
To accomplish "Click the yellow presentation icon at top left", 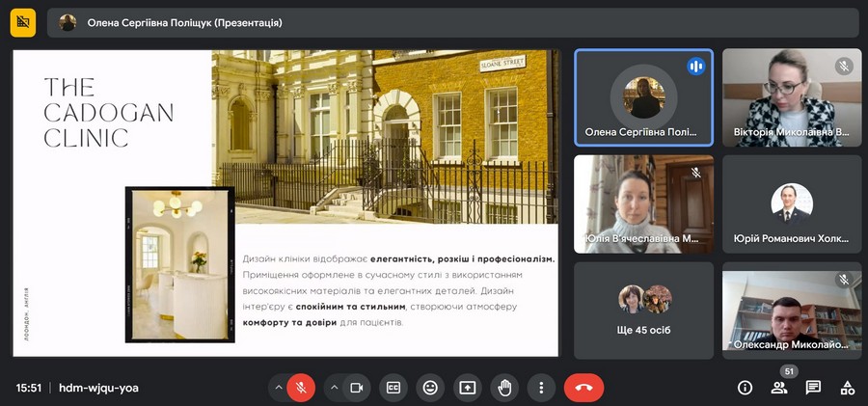I will [23, 22].
